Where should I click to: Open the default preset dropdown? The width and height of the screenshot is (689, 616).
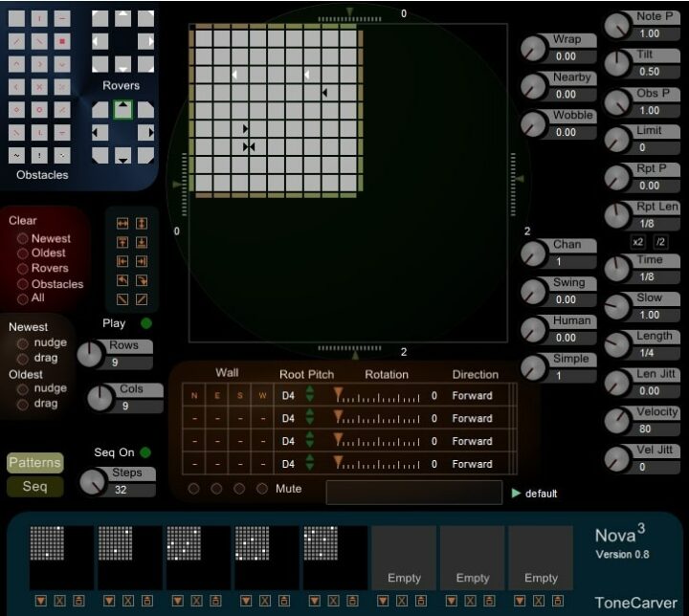[518, 494]
